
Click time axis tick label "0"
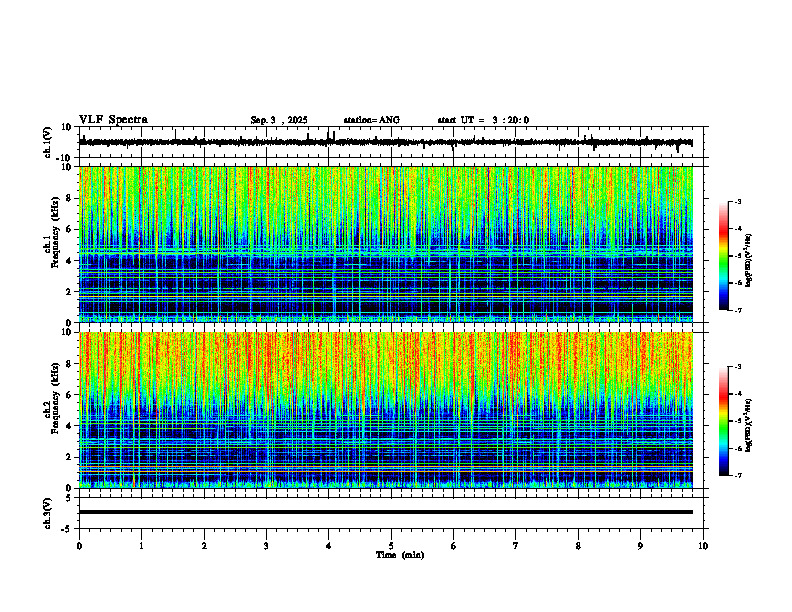79,546
